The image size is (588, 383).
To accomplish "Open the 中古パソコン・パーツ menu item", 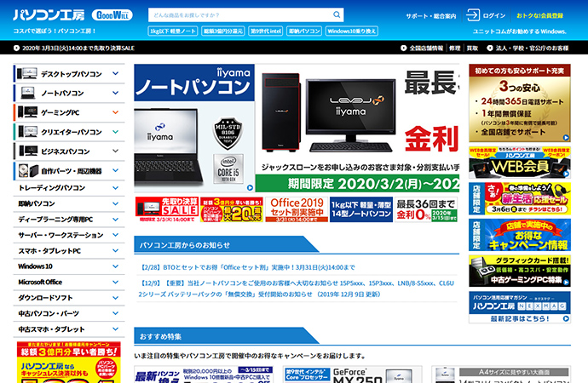I will [x=69, y=314].
